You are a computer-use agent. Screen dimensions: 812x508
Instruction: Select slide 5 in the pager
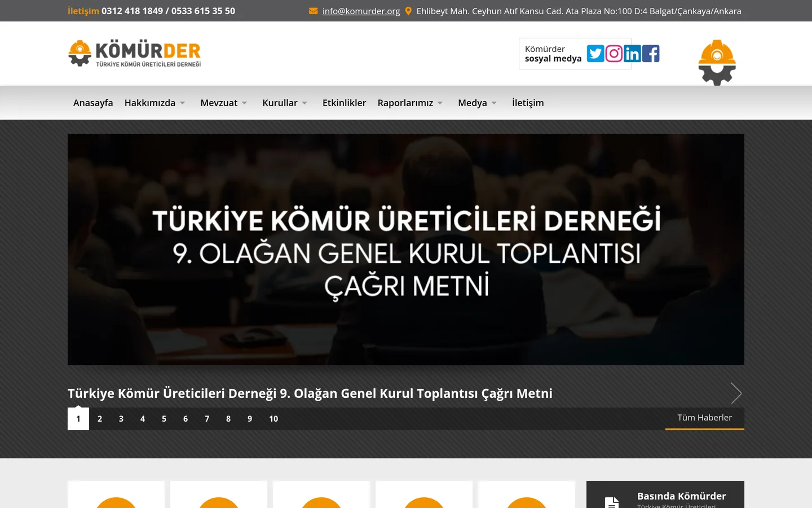[x=164, y=419]
